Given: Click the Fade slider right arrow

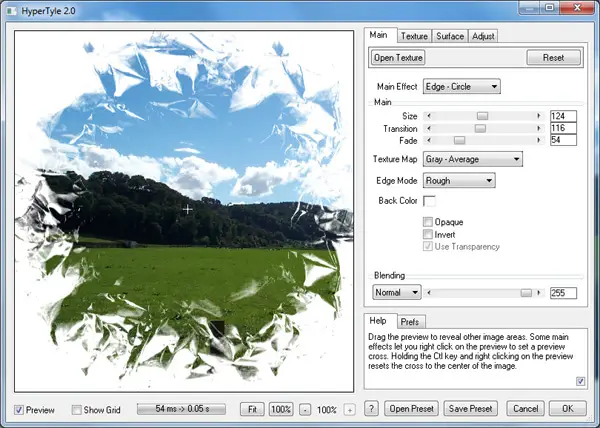Looking at the screenshot, I should tap(539, 140).
